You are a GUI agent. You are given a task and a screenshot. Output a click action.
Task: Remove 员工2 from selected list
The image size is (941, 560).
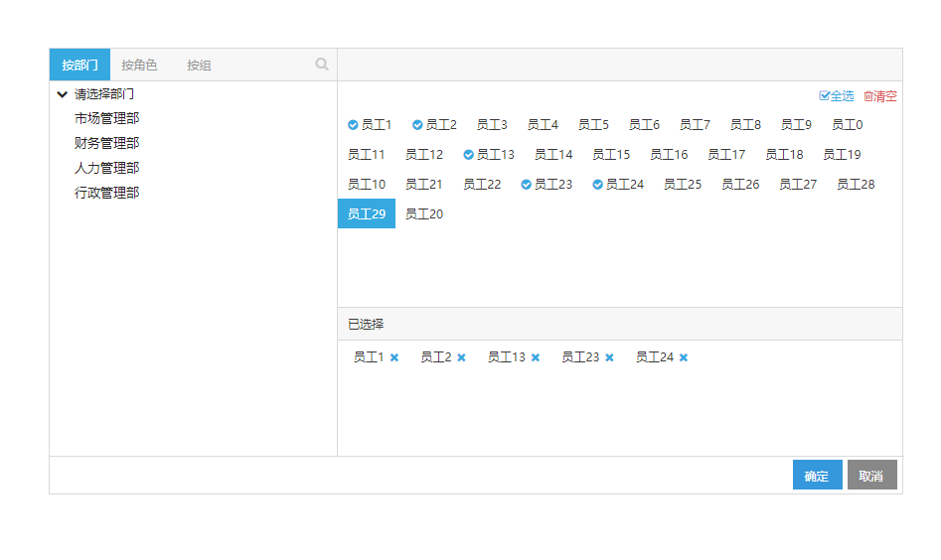click(461, 357)
